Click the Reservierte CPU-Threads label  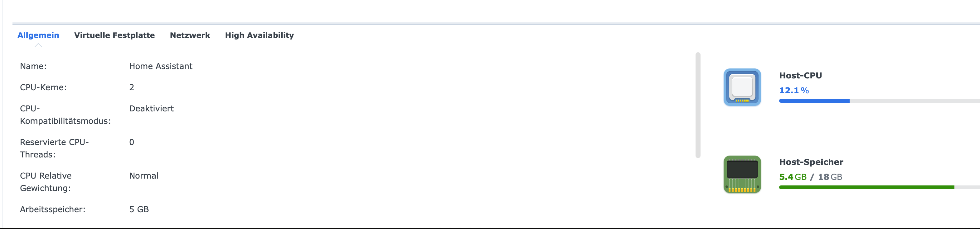pyautogui.click(x=54, y=148)
